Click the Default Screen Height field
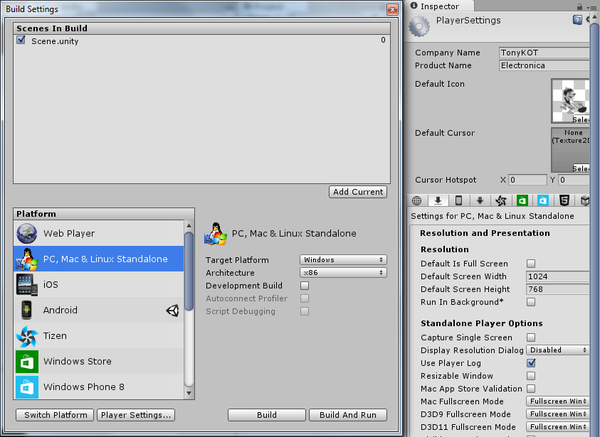The height and width of the screenshot is (437, 600). coord(558,289)
